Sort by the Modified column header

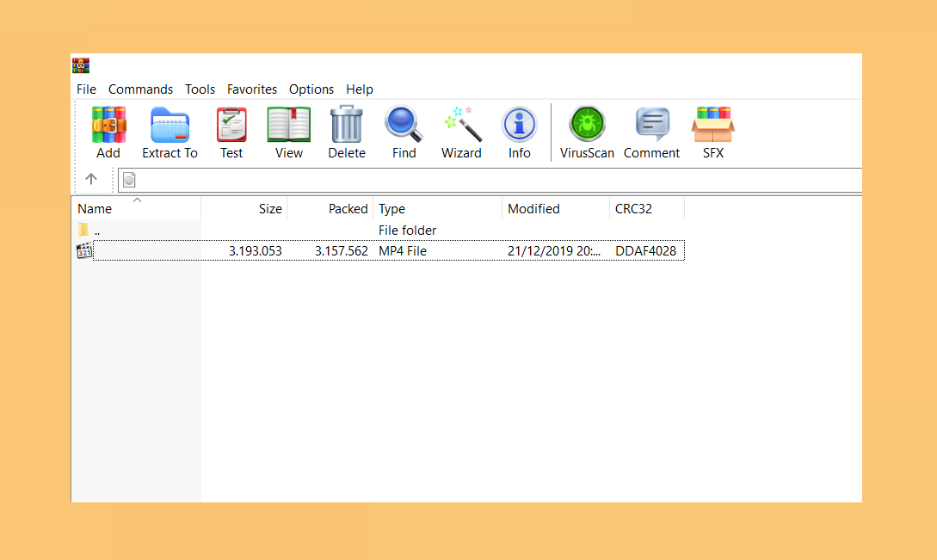[x=556, y=208]
